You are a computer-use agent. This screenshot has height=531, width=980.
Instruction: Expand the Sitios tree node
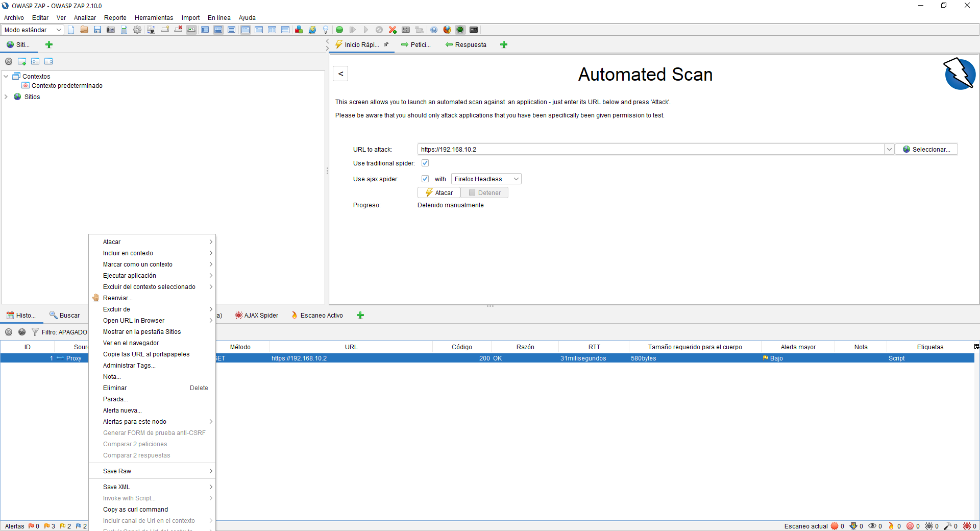[x=6, y=96]
